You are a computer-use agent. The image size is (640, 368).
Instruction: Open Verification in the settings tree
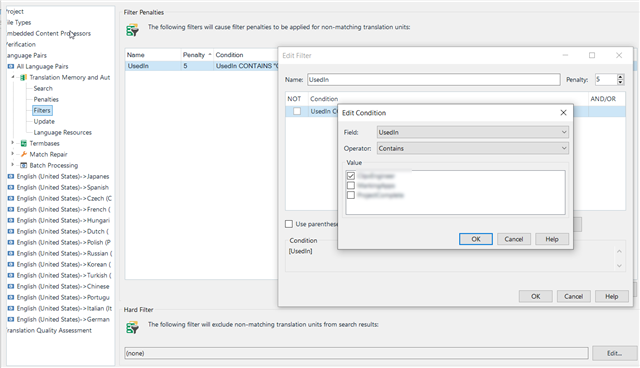[x=21, y=44]
